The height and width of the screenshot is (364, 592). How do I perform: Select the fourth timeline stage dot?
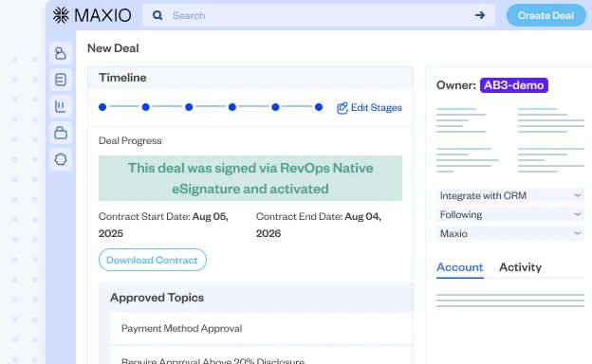[232, 107]
